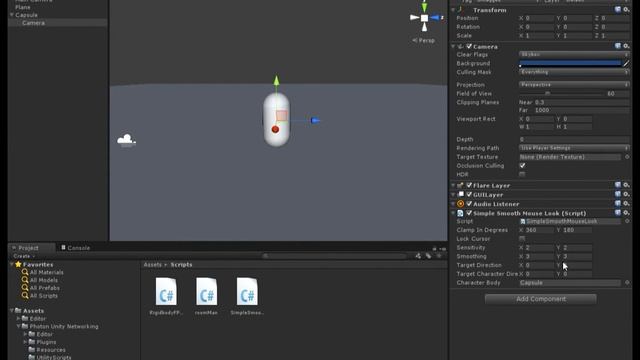The image size is (640, 360).
Task: Click left white cone on scene gizmo
Action: (414, 18)
